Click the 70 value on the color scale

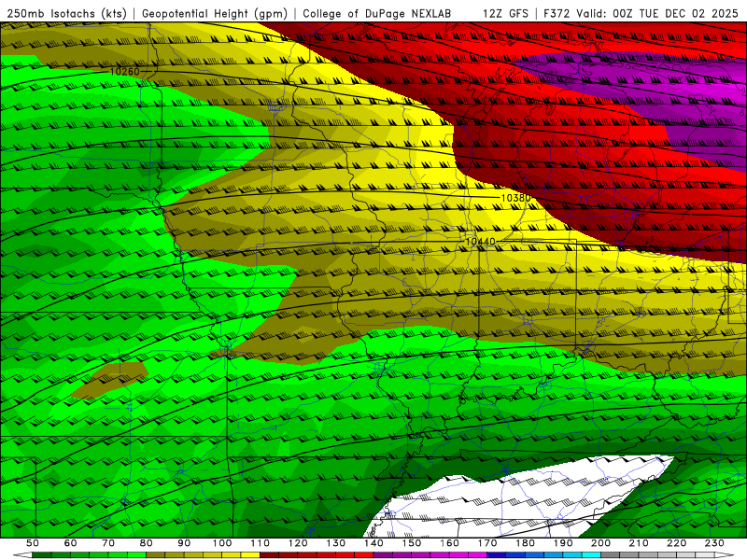(x=108, y=543)
